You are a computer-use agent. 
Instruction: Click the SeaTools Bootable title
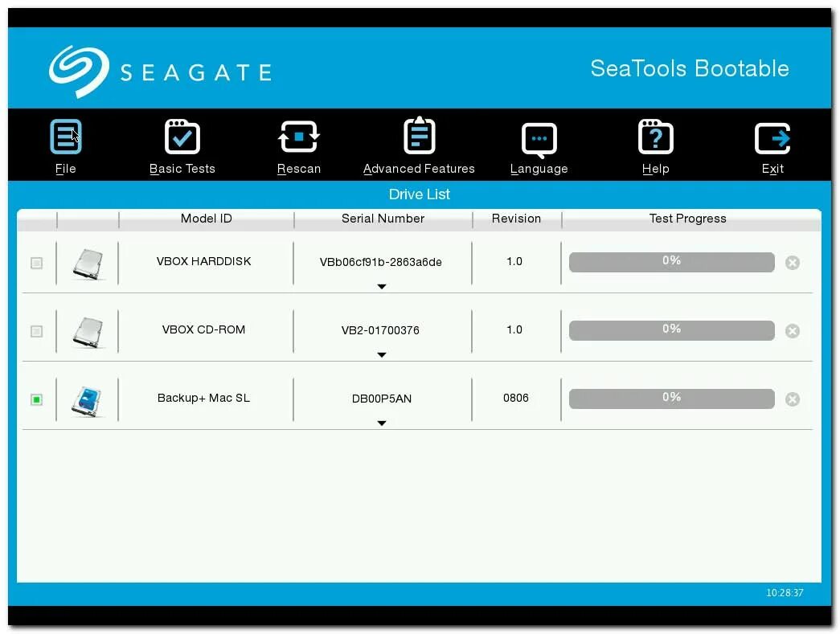(690, 68)
